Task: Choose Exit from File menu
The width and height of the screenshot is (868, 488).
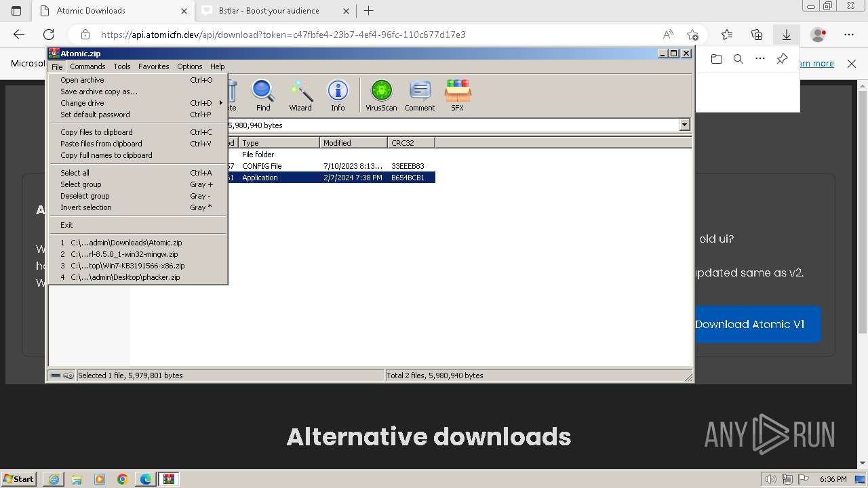Action: 138,225
